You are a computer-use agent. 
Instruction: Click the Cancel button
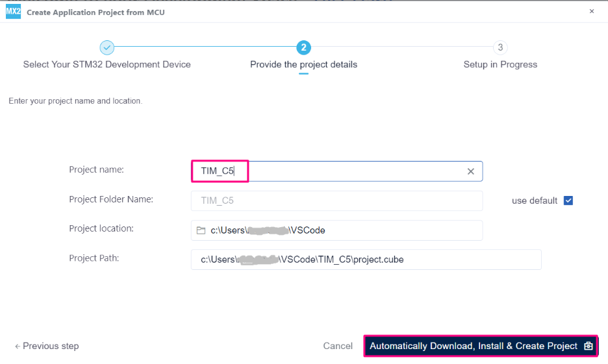(338, 346)
